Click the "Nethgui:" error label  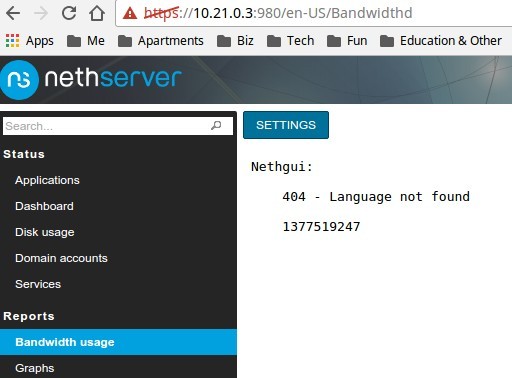click(282, 167)
